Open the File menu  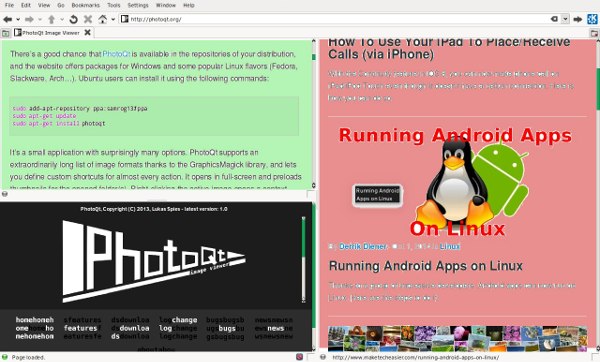[10, 5]
